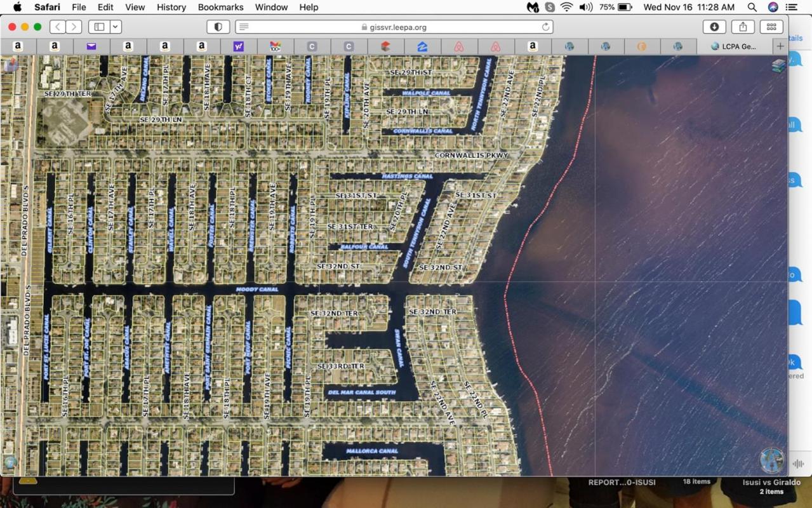This screenshot has width=812, height=508.
Task: Open the History menu
Action: point(171,7)
